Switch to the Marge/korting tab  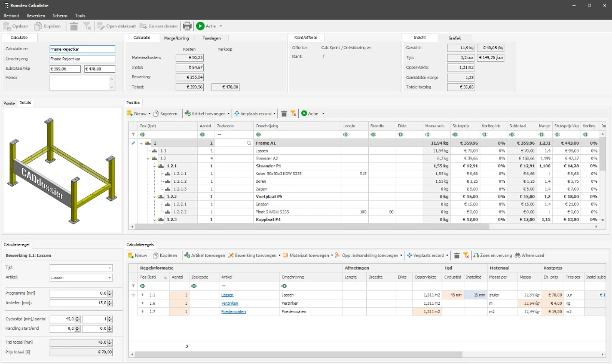[176, 38]
